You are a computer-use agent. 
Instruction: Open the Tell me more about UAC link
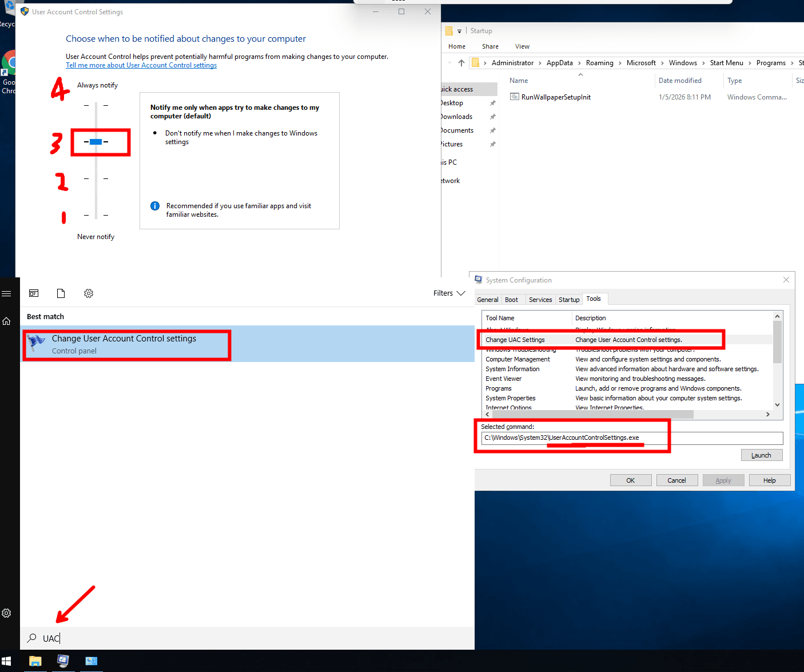[x=141, y=65]
